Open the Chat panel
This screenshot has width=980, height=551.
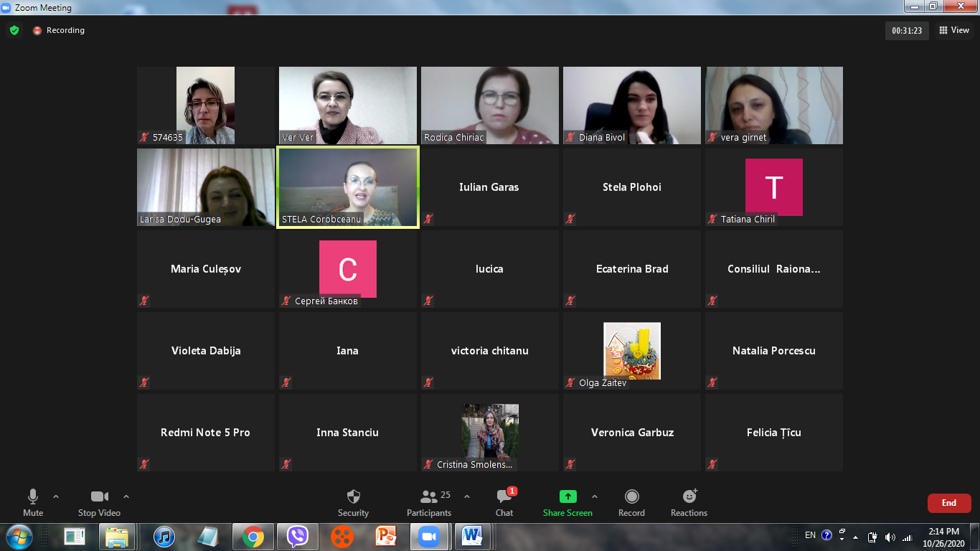(504, 497)
